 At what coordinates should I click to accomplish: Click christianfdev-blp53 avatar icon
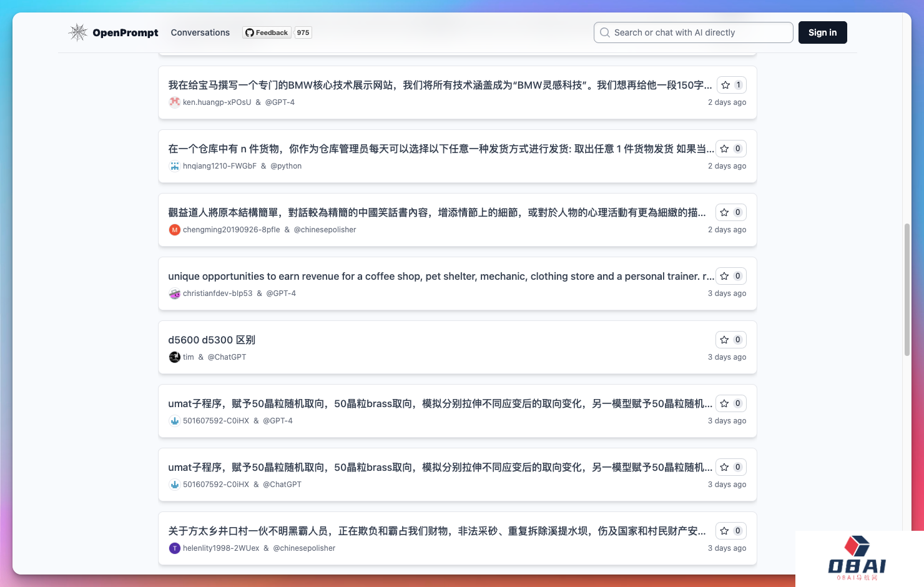[175, 293]
